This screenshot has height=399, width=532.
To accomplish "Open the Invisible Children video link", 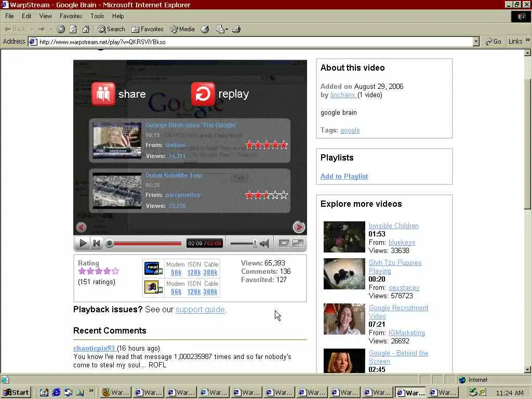I will pyautogui.click(x=394, y=226).
